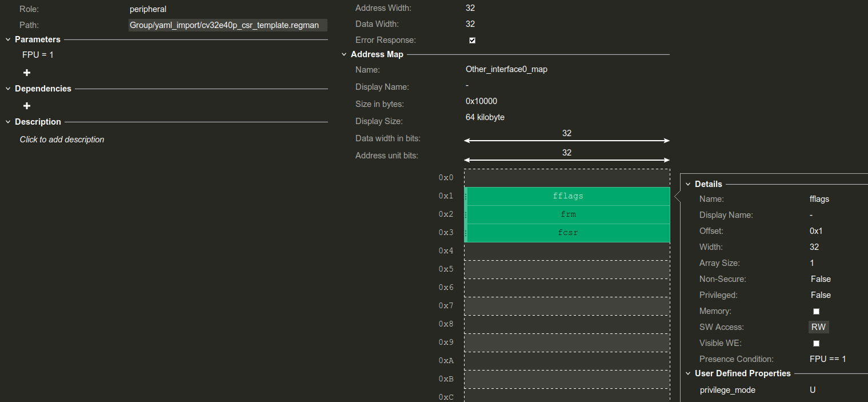Screen dimensions: 868x402
Task: Collapse the Details section
Action: click(x=688, y=184)
